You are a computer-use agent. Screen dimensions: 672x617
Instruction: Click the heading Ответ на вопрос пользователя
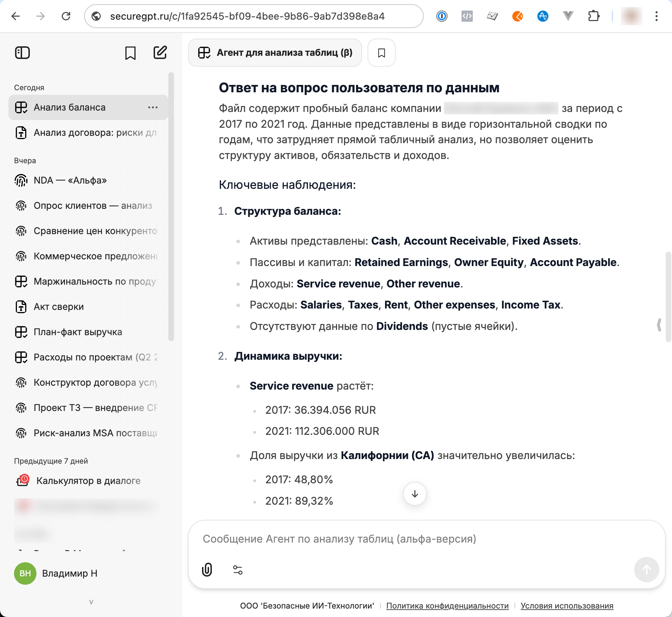(x=359, y=88)
